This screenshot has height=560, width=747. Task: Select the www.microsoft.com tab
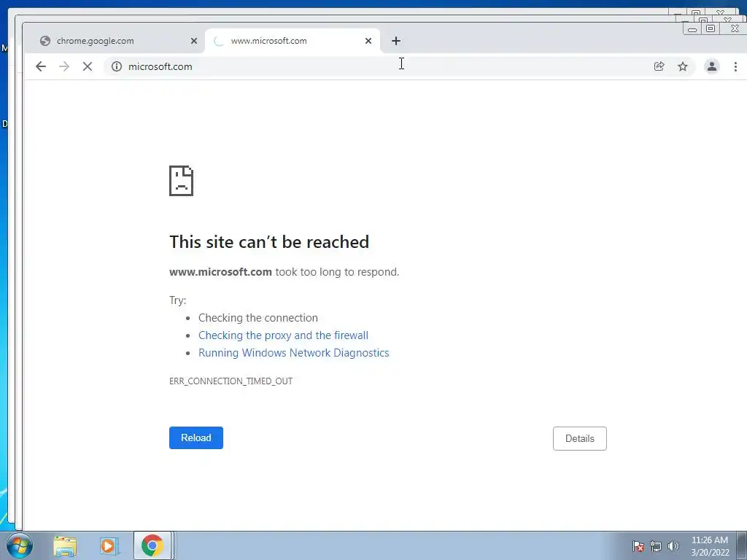coord(293,41)
